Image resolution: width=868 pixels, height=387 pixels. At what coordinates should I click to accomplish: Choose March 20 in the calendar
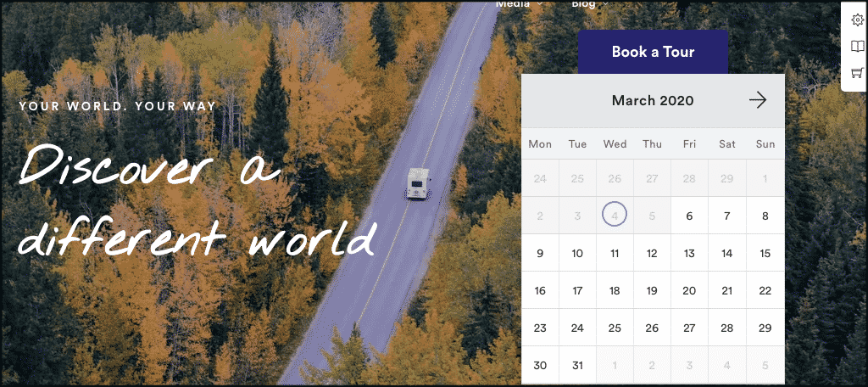point(689,290)
